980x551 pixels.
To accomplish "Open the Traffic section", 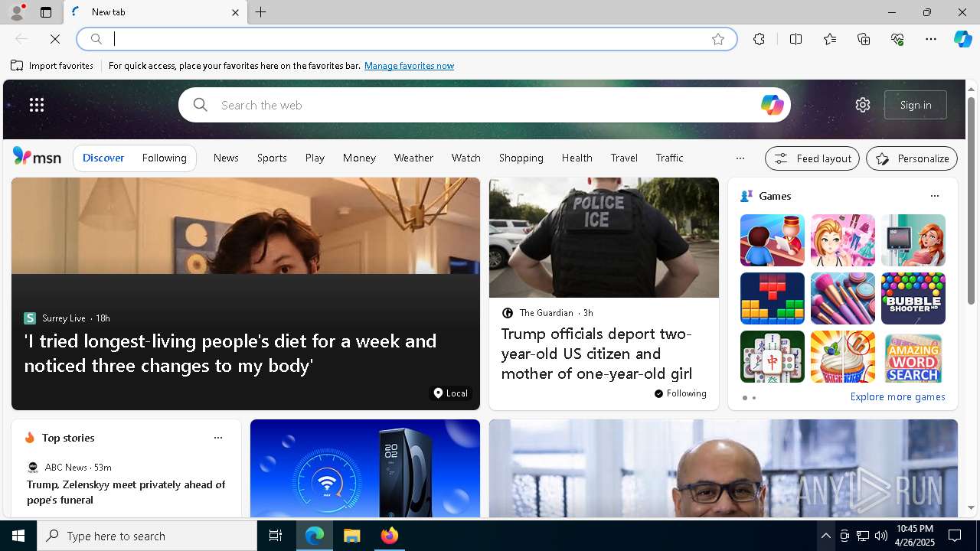I will tap(669, 158).
